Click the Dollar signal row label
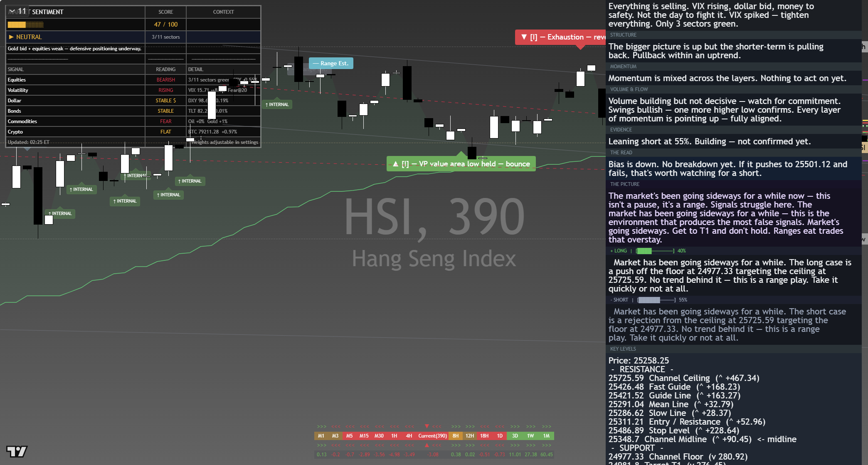 (x=14, y=101)
